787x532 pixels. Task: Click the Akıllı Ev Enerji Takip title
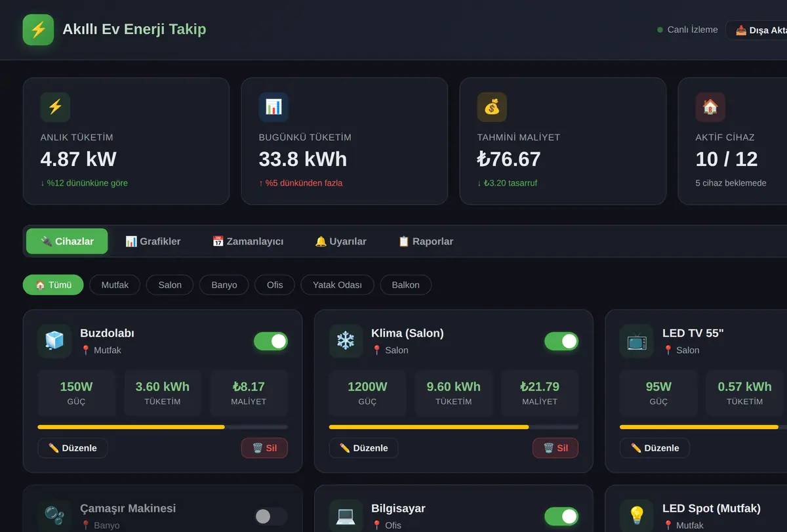[134, 30]
